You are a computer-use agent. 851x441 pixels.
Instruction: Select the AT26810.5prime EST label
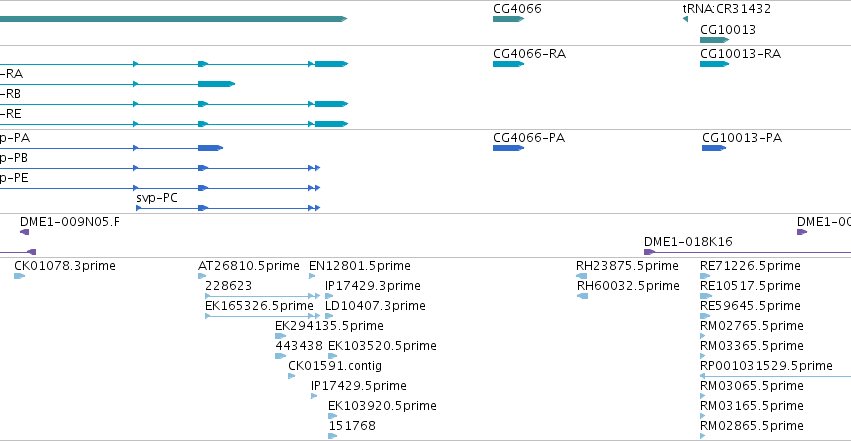coord(249,266)
